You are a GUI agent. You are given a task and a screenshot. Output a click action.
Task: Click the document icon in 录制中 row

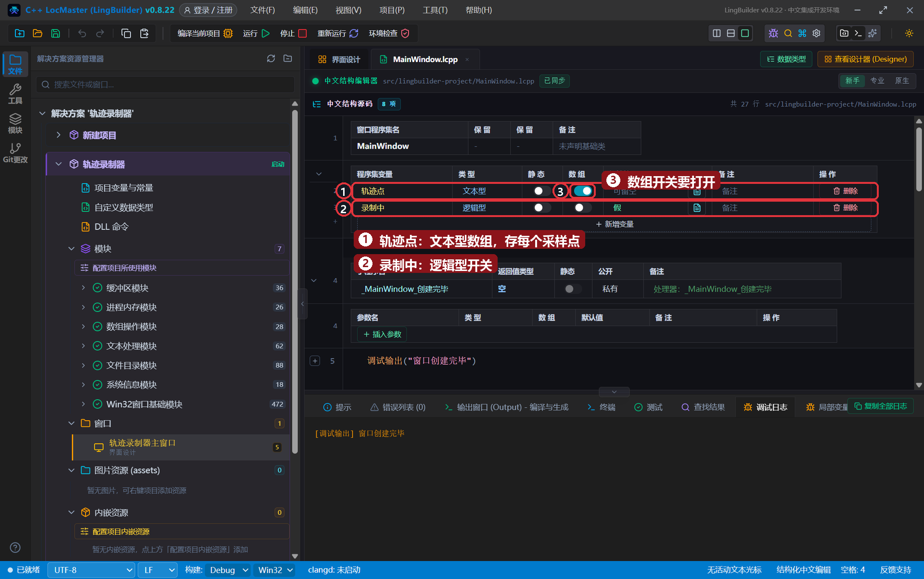(697, 208)
